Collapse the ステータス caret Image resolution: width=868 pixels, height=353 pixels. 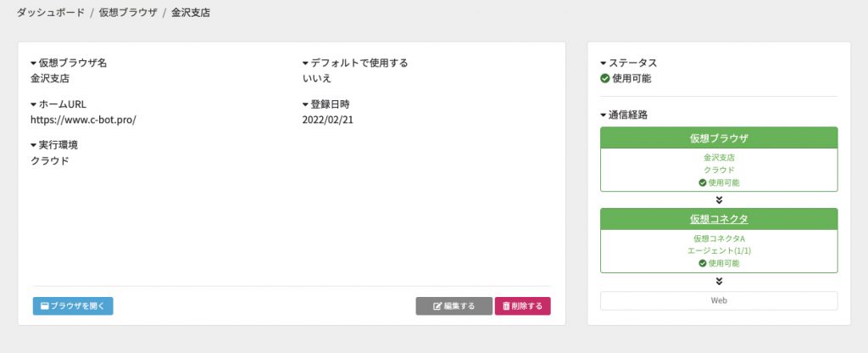coord(604,63)
